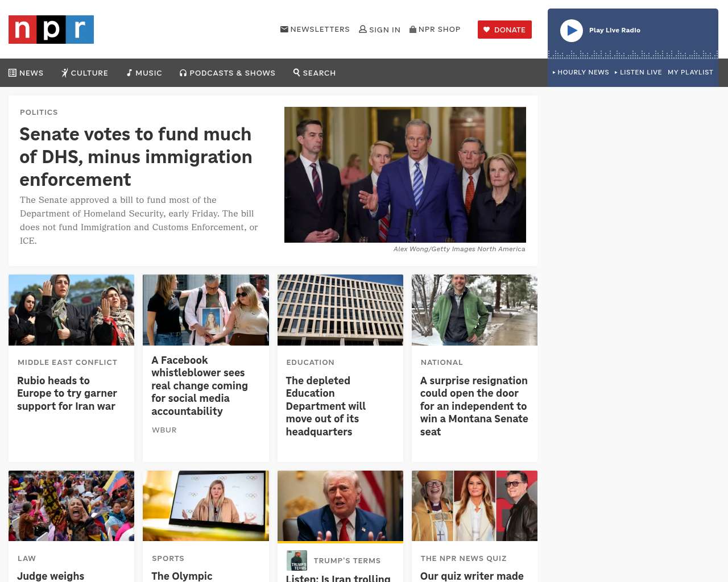Screen dimensions: 728x582
Task: Click the red Donate button
Action: 504,30
